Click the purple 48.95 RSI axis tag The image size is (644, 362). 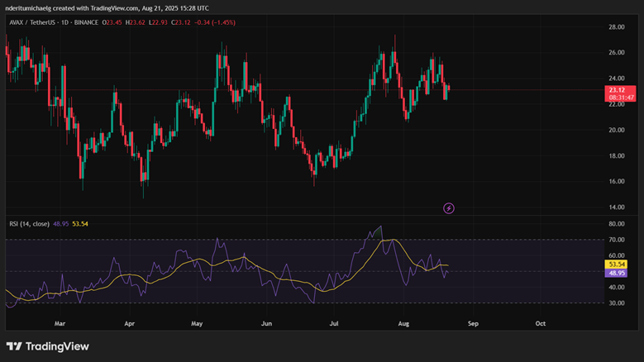(x=616, y=273)
